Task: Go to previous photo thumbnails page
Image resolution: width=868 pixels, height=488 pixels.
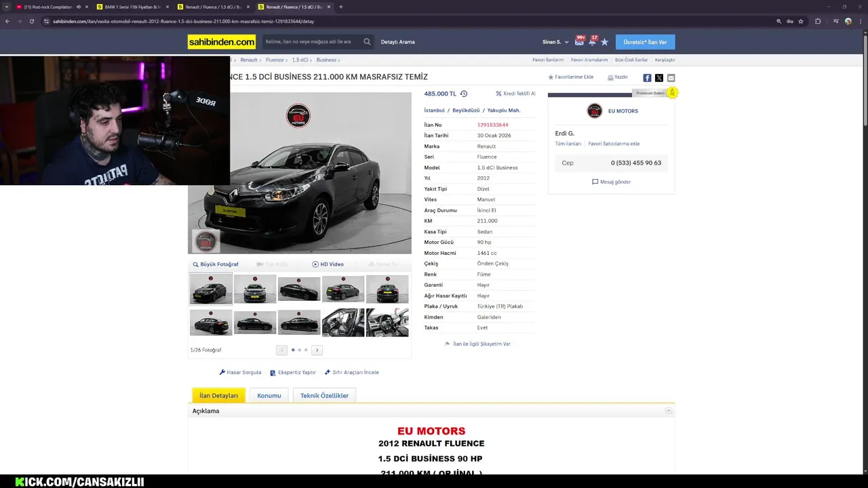Action: [x=281, y=350]
